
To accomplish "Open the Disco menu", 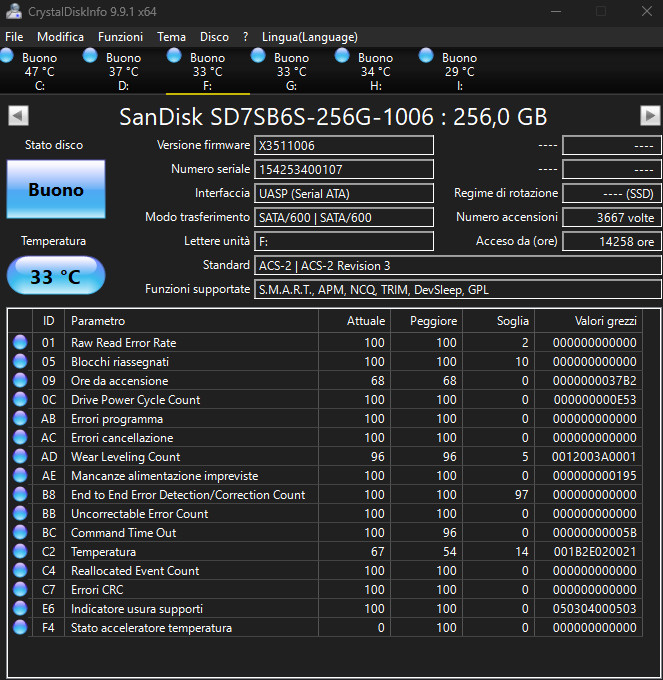I will pyautogui.click(x=214, y=37).
